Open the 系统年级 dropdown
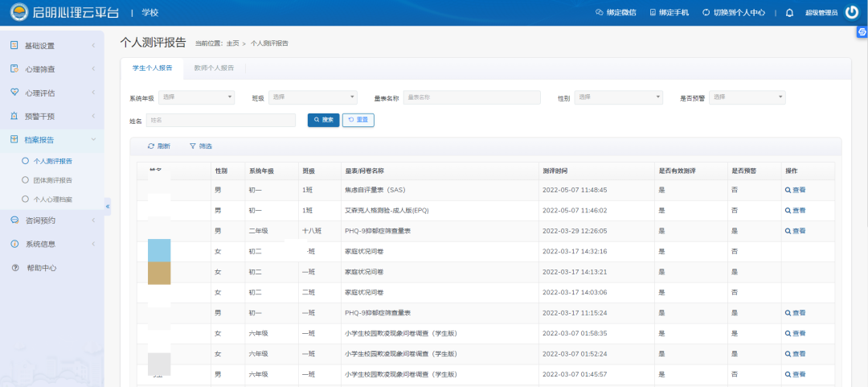This screenshot has width=868, height=387. tap(197, 97)
